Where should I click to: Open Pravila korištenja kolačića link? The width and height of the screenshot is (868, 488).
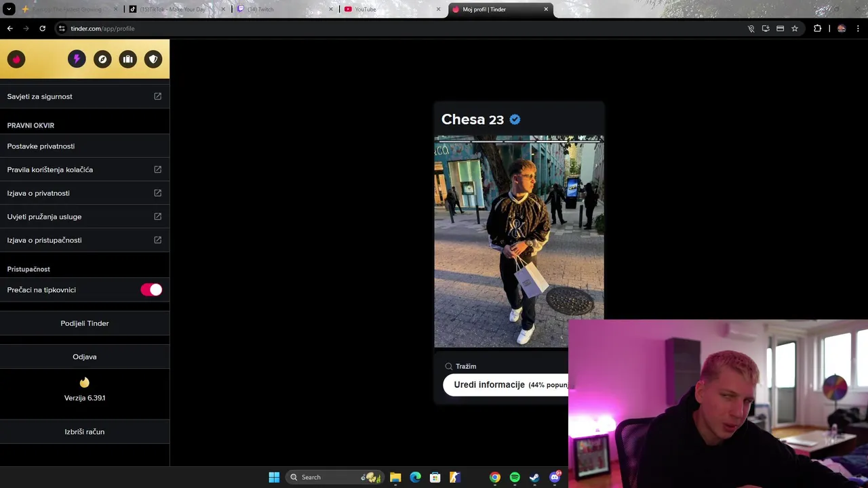85,169
